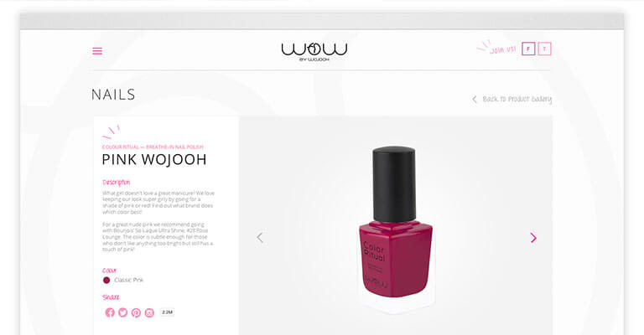
Task: Go back to the Product Gallery
Action: coord(517,99)
